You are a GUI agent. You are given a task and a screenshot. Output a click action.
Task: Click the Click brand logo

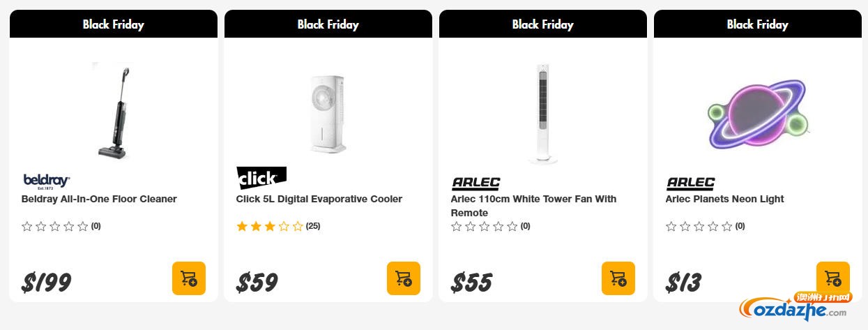click(x=261, y=179)
